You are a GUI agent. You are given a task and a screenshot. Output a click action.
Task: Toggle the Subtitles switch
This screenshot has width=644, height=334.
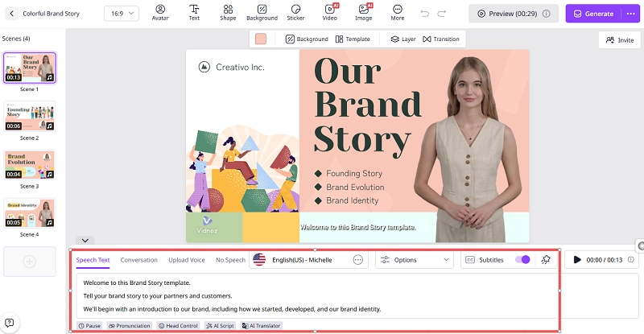pyautogui.click(x=522, y=260)
